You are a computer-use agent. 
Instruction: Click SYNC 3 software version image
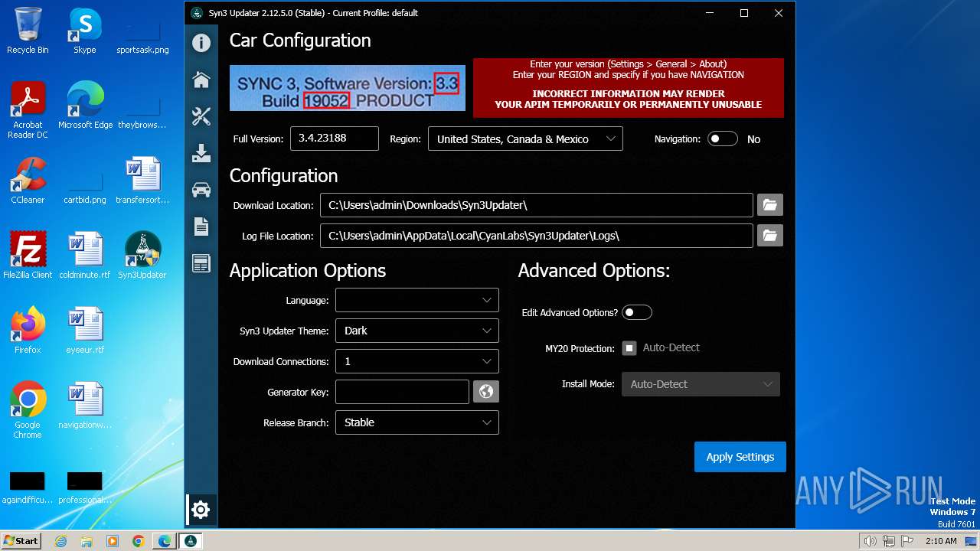coord(348,88)
